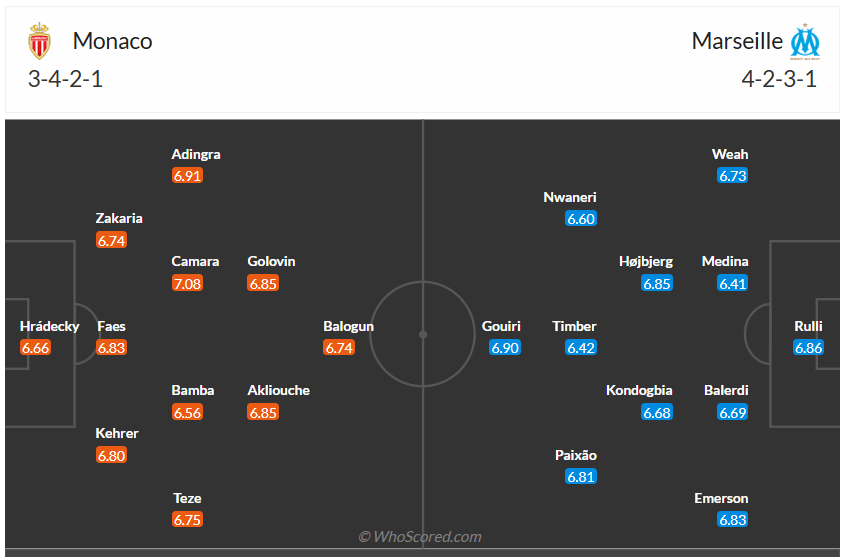
Task: Select the player Adingra
Action: 196,154
